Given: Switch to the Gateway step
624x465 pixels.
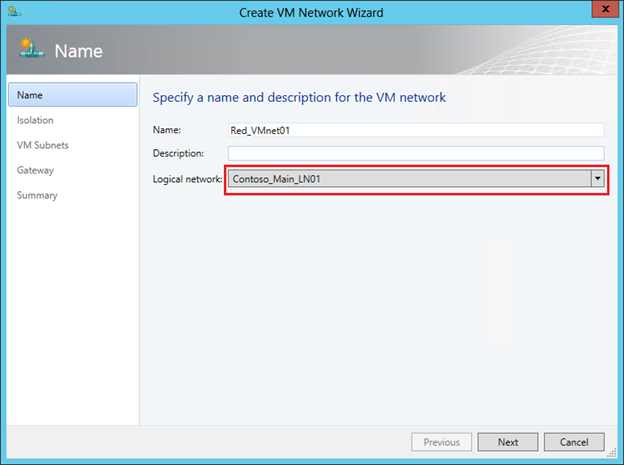Looking at the screenshot, I should point(35,170).
